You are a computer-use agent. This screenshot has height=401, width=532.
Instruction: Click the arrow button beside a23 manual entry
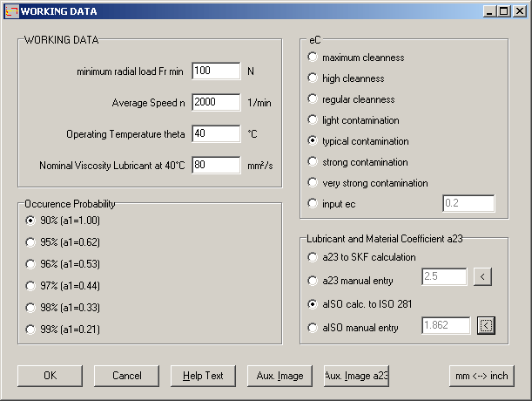tap(487, 278)
